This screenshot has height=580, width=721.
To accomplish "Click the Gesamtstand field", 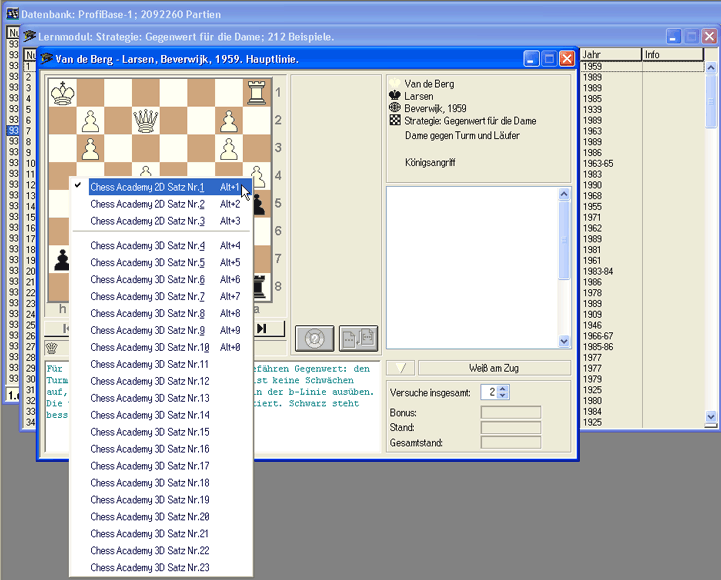I will 511,443.
